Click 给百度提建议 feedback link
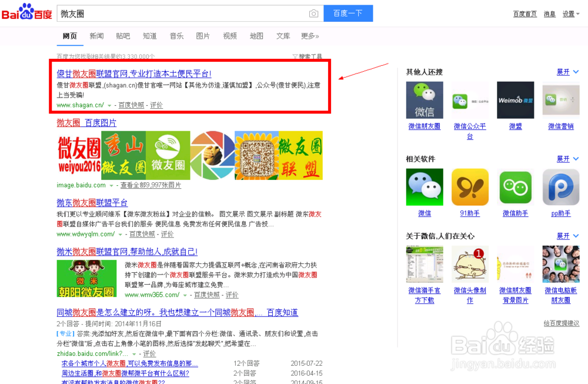Screen dimensions: 588x384 [x=562, y=323]
